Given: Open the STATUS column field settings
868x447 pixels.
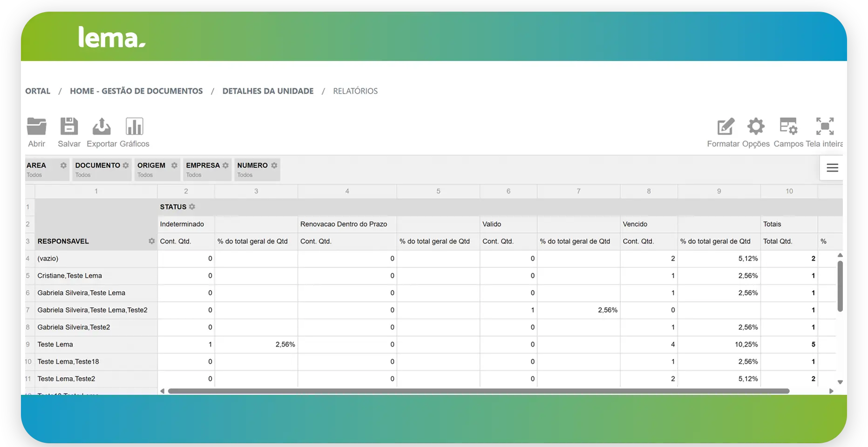Looking at the screenshot, I should (x=192, y=207).
